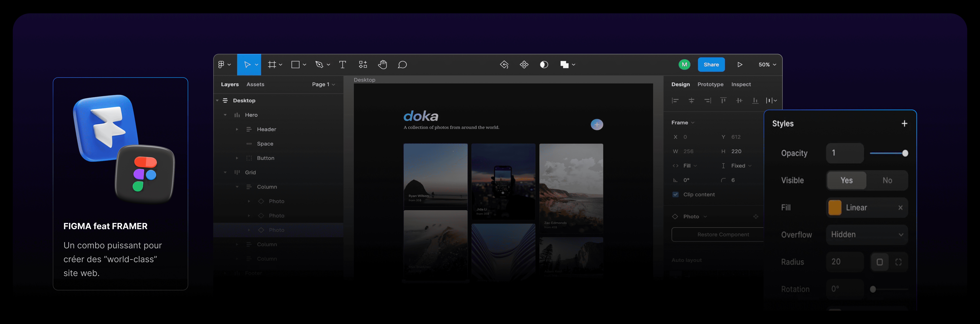This screenshot has height=324, width=980.
Task: Click the Reset instance icon in toolbar
Action: click(x=504, y=65)
